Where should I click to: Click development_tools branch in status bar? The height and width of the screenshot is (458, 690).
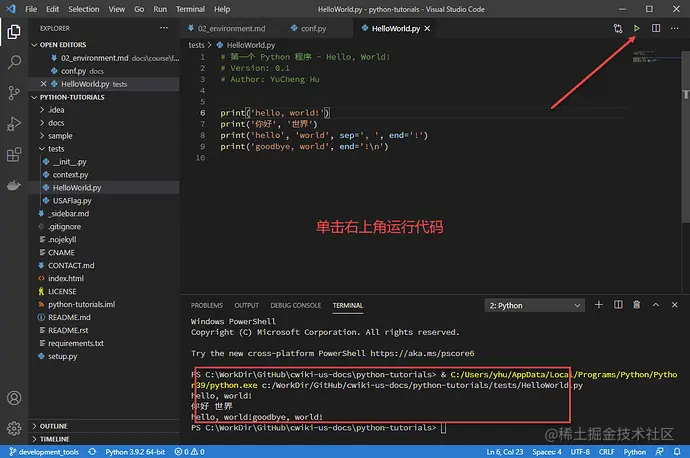pyautogui.click(x=44, y=451)
